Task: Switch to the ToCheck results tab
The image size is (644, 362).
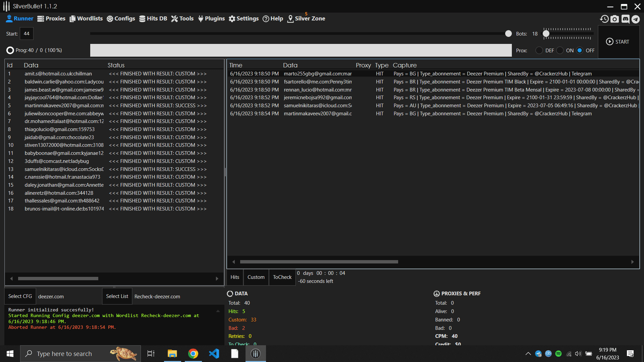Action: [x=282, y=277]
